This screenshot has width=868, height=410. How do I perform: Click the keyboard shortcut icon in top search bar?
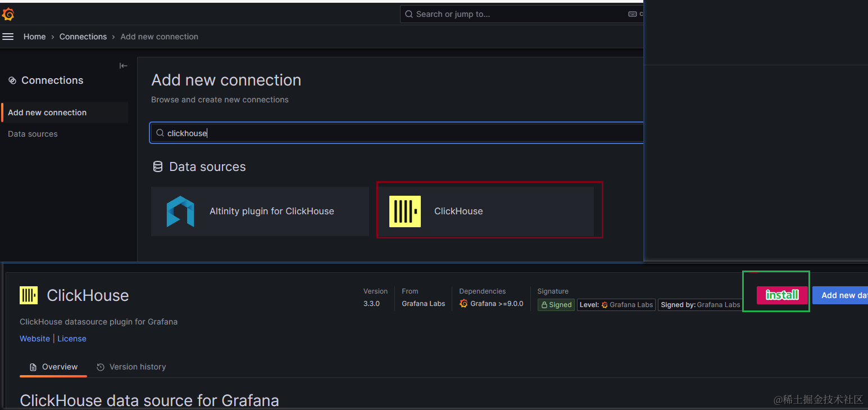(633, 14)
